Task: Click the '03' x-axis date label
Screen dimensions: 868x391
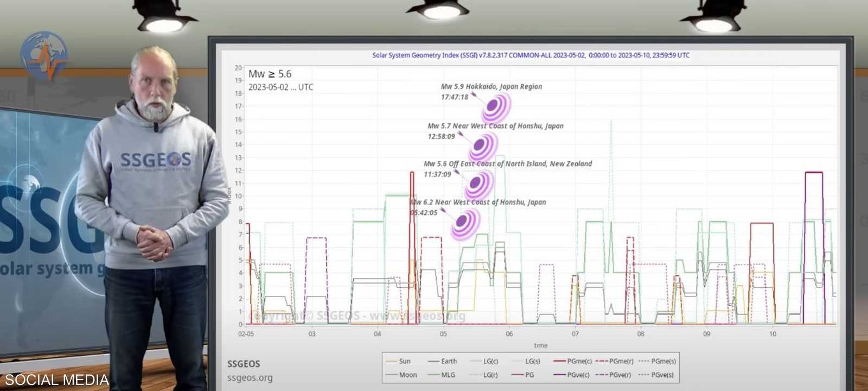Action: click(x=312, y=334)
